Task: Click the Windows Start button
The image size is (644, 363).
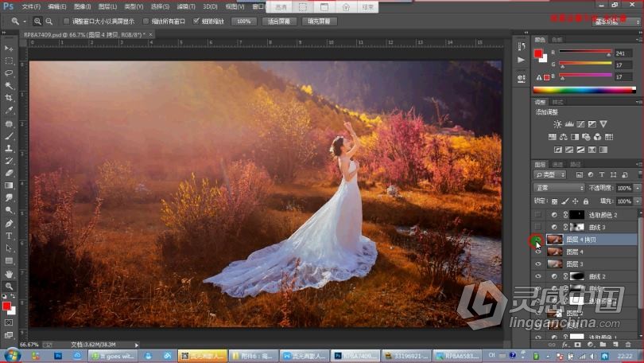Action: [x=12, y=355]
